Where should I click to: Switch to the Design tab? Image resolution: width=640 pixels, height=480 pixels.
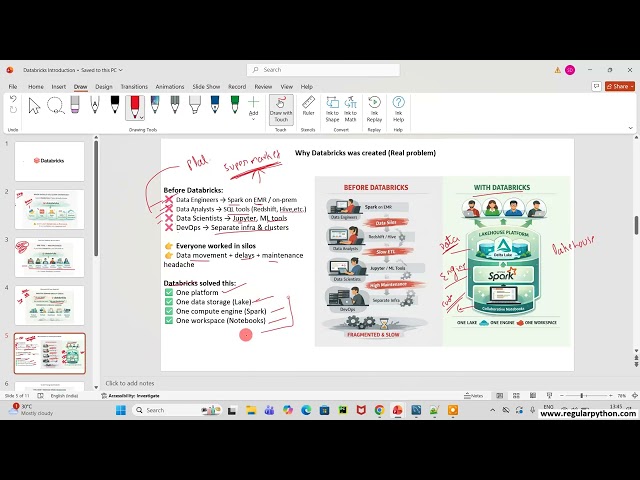104,87
